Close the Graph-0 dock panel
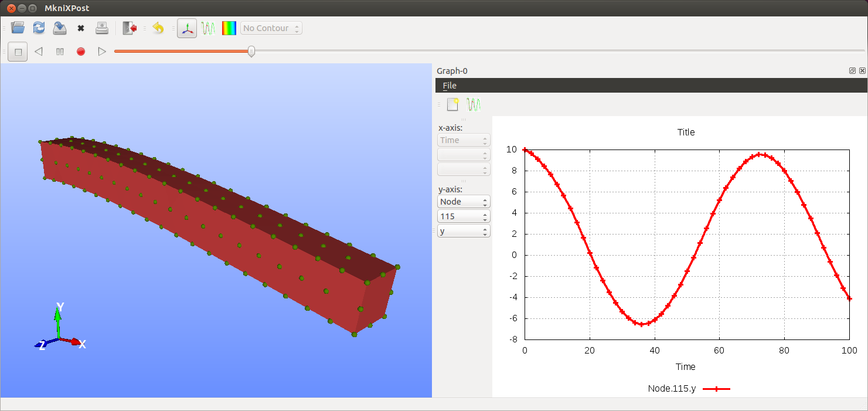The width and height of the screenshot is (868, 411). coord(862,71)
